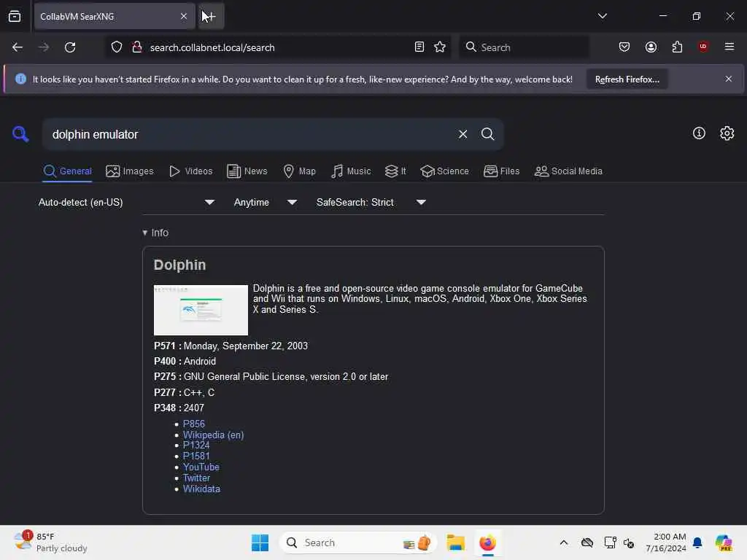Clear the dolphin emulator query
The image size is (747, 560).
pos(462,134)
